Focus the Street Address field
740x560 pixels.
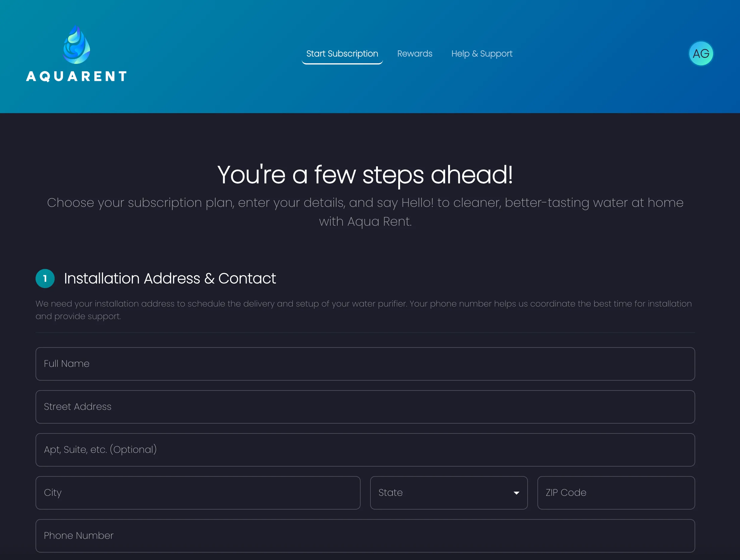[365, 407]
